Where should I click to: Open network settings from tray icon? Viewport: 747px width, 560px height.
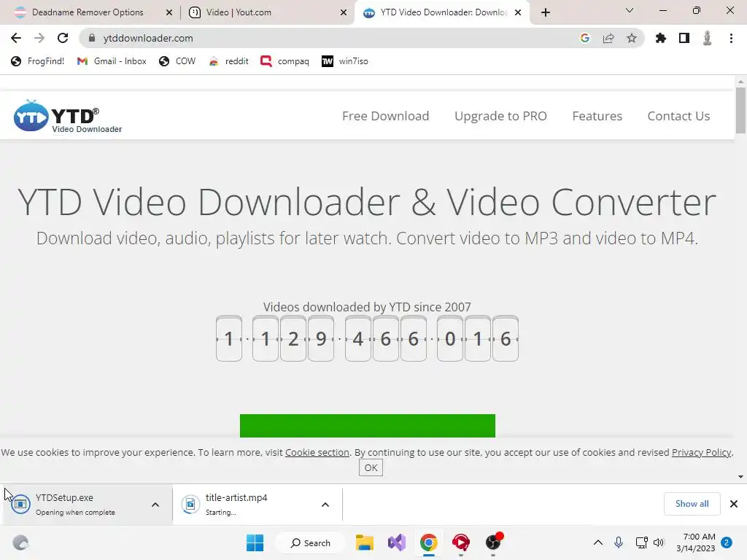641,542
